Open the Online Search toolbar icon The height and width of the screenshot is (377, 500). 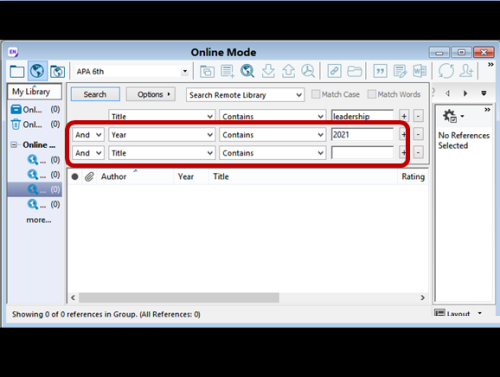tap(247, 71)
